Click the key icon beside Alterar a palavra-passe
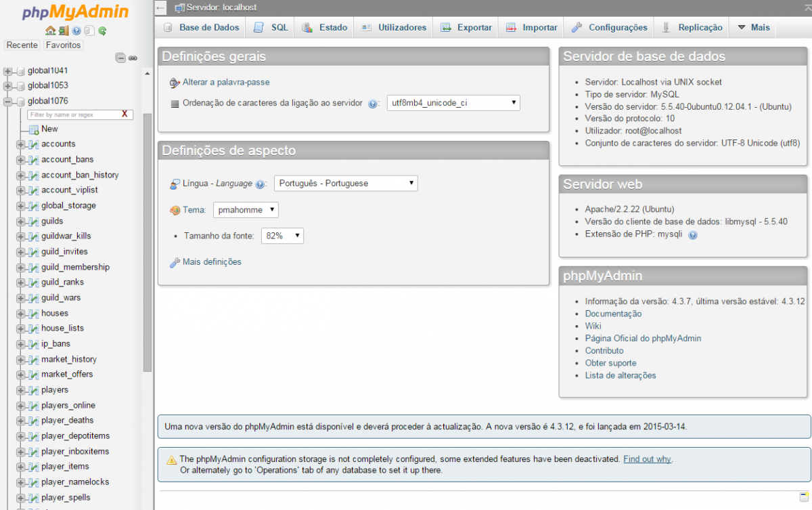 [175, 83]
